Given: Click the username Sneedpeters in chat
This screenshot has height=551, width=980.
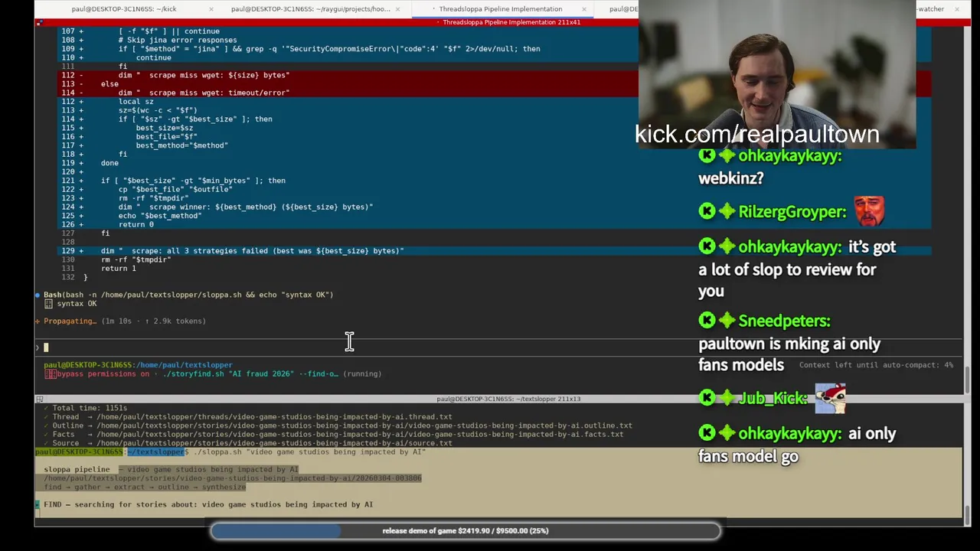Looking at the screenshot, I should [x=785, y=321].
